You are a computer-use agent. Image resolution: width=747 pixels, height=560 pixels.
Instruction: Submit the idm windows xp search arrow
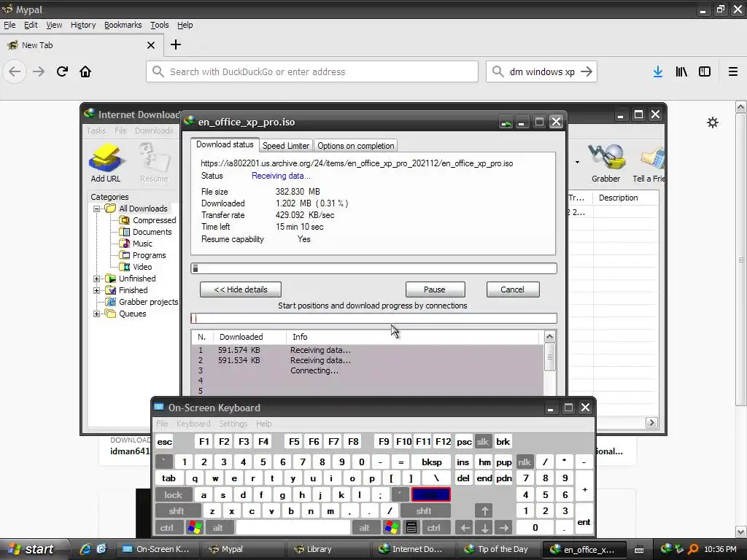click(x=587, y=72)
